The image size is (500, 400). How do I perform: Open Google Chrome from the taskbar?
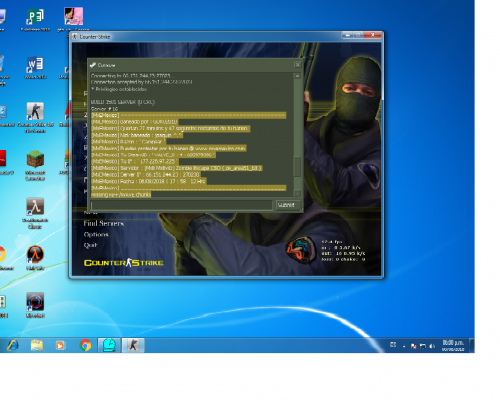pyautogui.click(x=85, y=345)
